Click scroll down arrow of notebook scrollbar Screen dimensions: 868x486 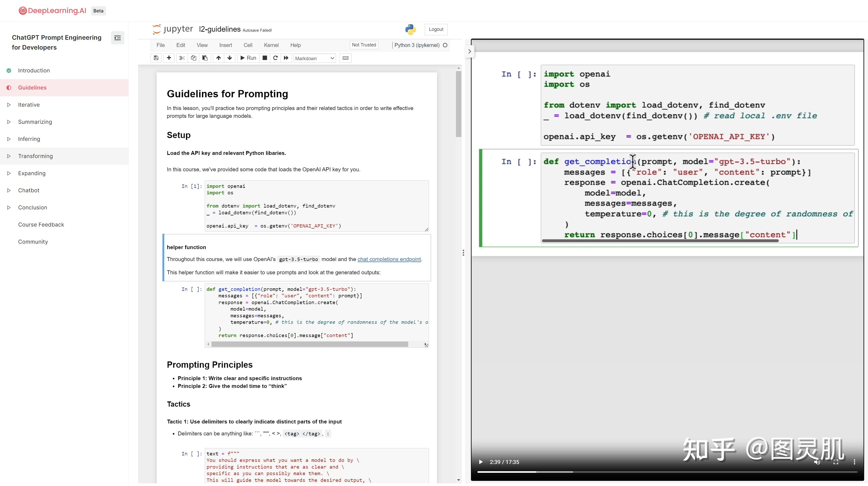click(458, 480)
